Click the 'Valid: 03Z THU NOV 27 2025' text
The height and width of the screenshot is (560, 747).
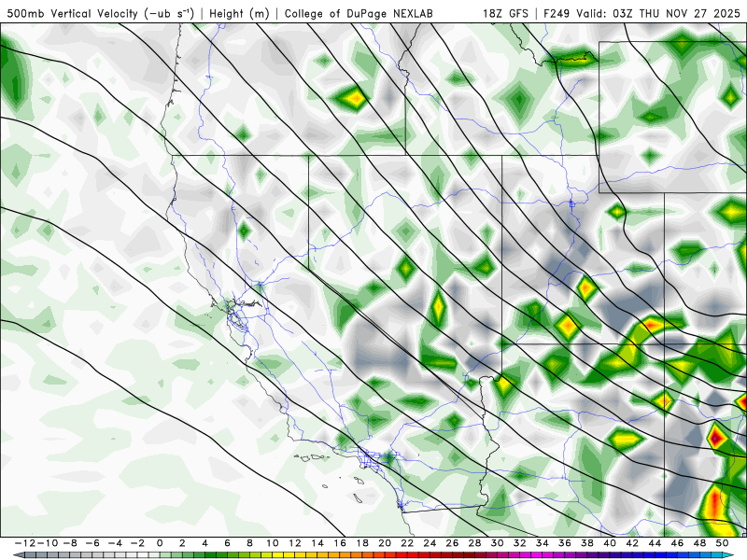click(658, 13)
